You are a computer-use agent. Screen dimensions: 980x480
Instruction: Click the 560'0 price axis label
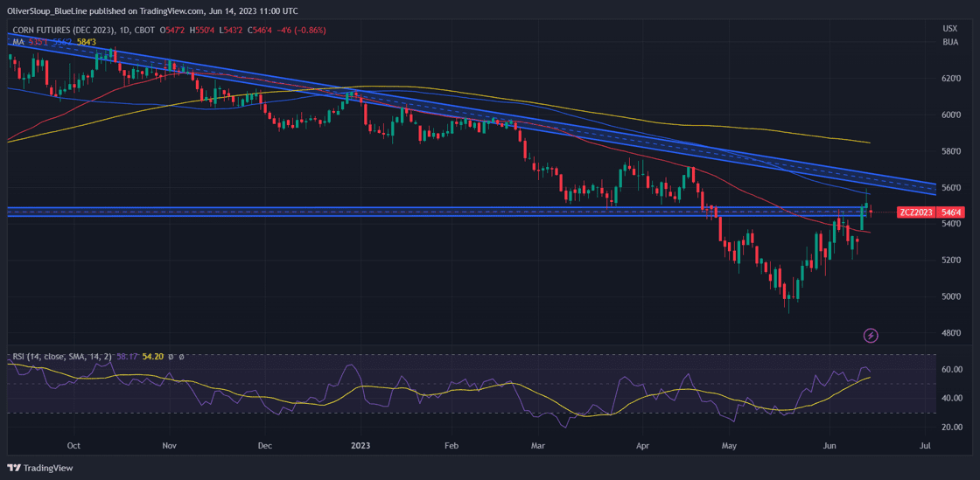click(951, 187)
